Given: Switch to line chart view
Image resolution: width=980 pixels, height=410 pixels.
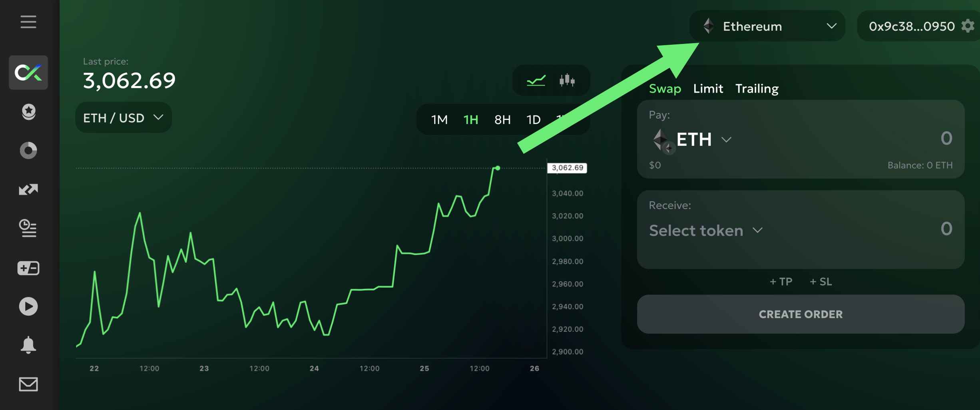Looking at the screenshot, I should coord(536,81).
